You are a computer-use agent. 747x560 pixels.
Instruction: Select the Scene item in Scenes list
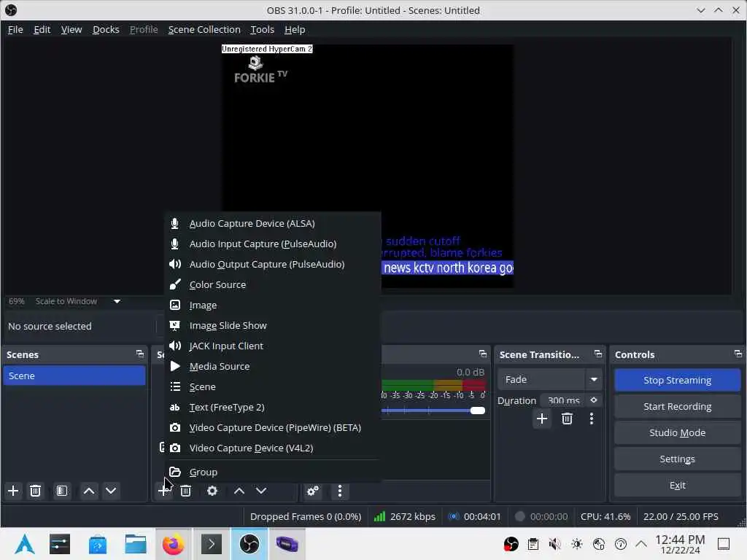coord(74,376)
